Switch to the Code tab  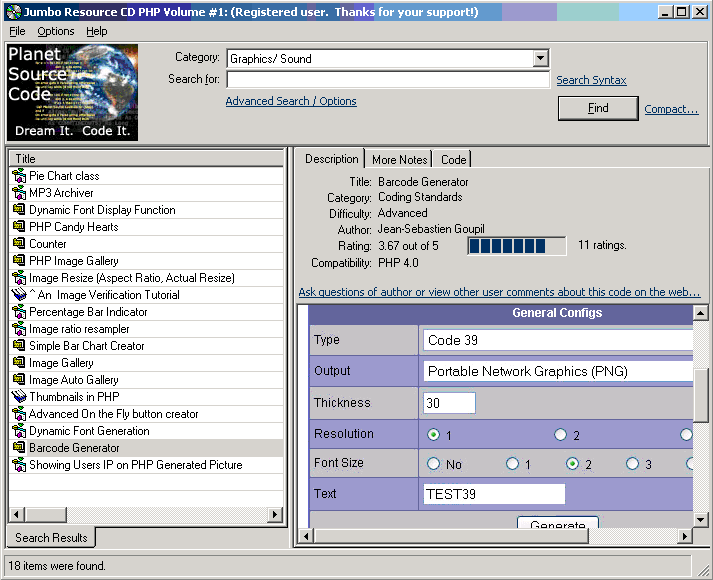tap(453, 160)
